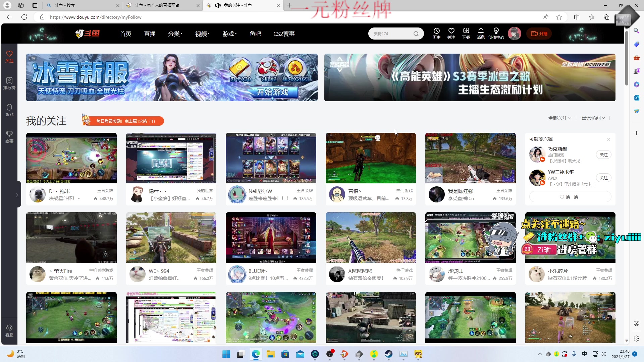Open the 消息 bell notifications icon
Screen dimensions: 644x362
(481, 34)
